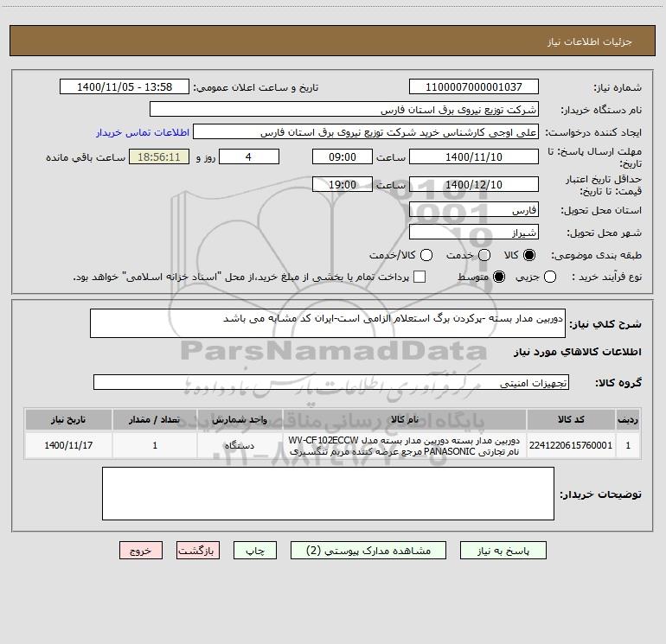Open مشاهده مدارک پیوستی (2) attachments
Screen dimensions: 666x644
tap(368, 551)
